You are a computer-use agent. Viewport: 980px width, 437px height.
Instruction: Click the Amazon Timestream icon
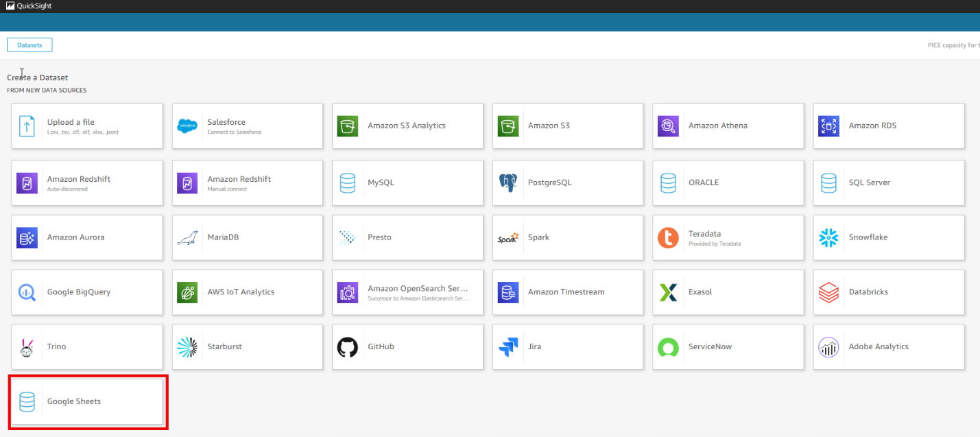pyautogui.click(x=508, y=292)
